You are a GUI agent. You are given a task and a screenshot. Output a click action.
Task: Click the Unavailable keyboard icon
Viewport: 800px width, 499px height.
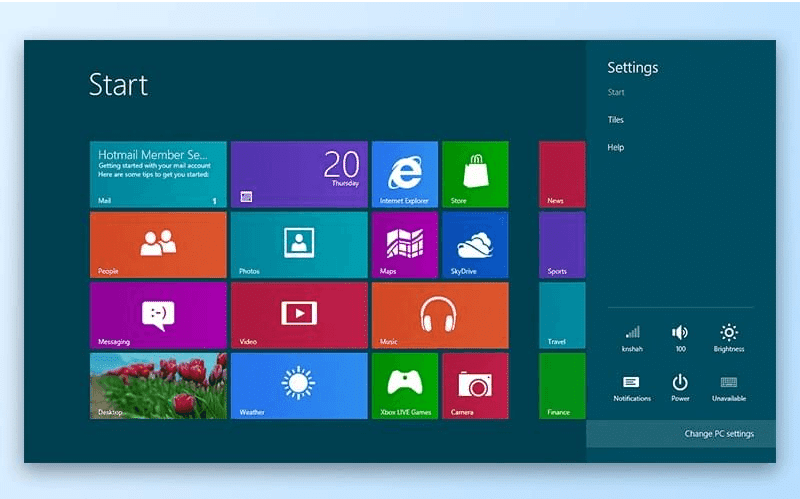[729, 388]
